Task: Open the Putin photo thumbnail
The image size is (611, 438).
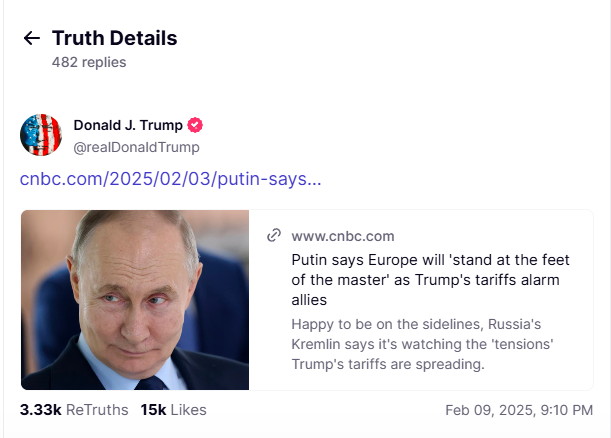Action: [135, 299]
